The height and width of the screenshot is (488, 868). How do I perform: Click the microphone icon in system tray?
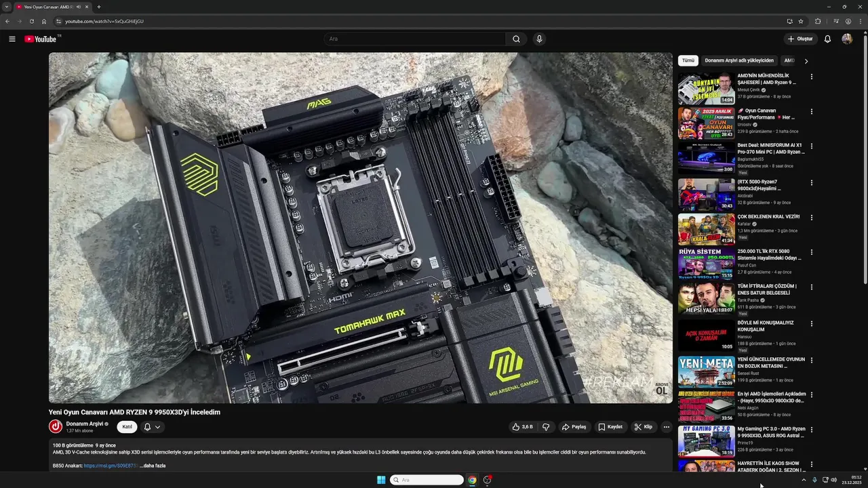point(814,480)
